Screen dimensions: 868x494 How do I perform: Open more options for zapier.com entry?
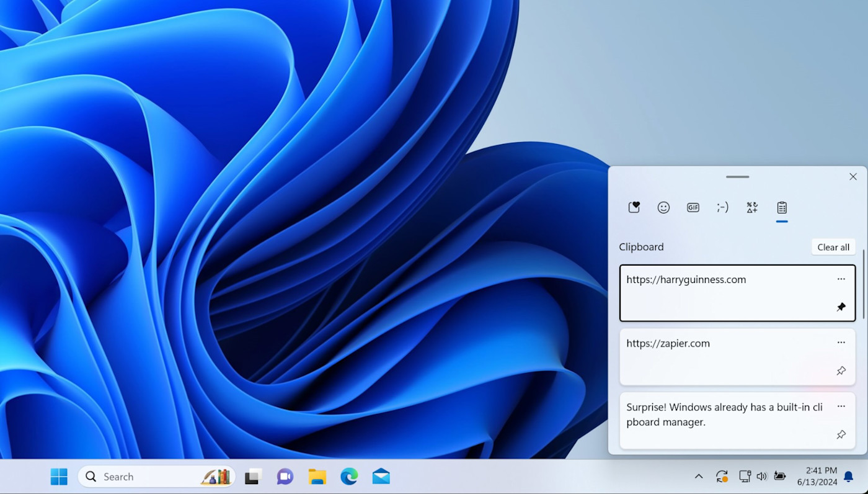pos(841,343)
